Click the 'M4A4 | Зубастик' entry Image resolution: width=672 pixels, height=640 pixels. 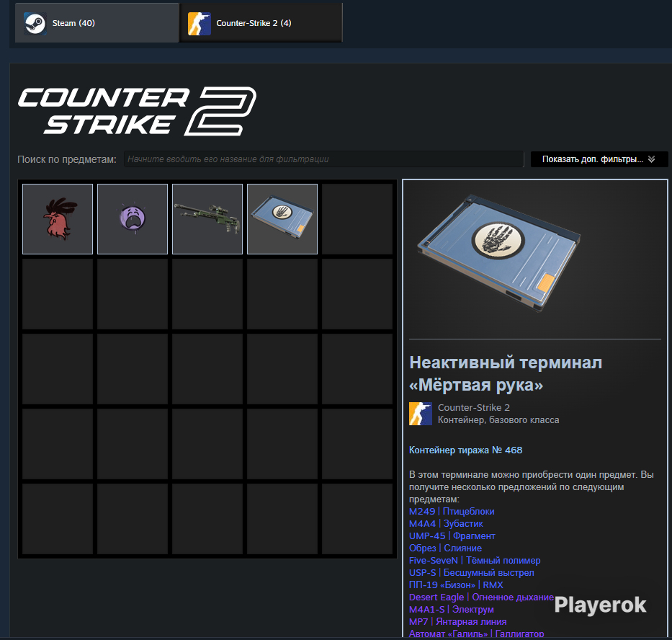446,524
